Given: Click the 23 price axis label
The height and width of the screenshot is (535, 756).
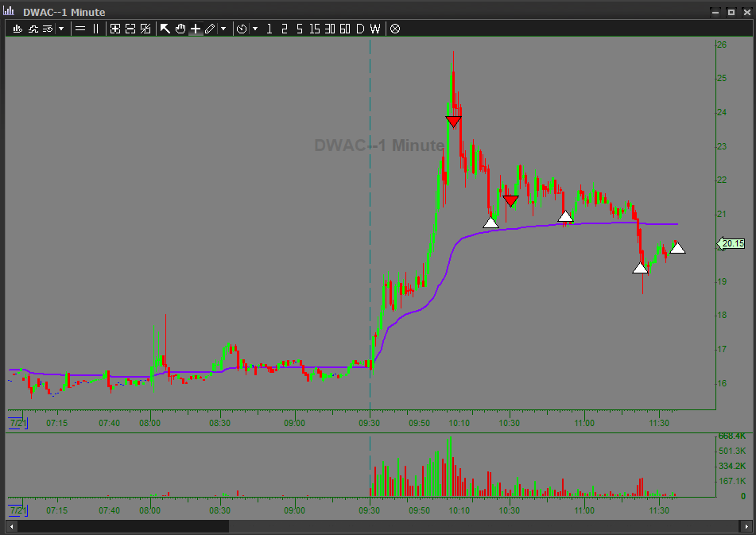Looking at the screenshot, I should click(722, 146).
